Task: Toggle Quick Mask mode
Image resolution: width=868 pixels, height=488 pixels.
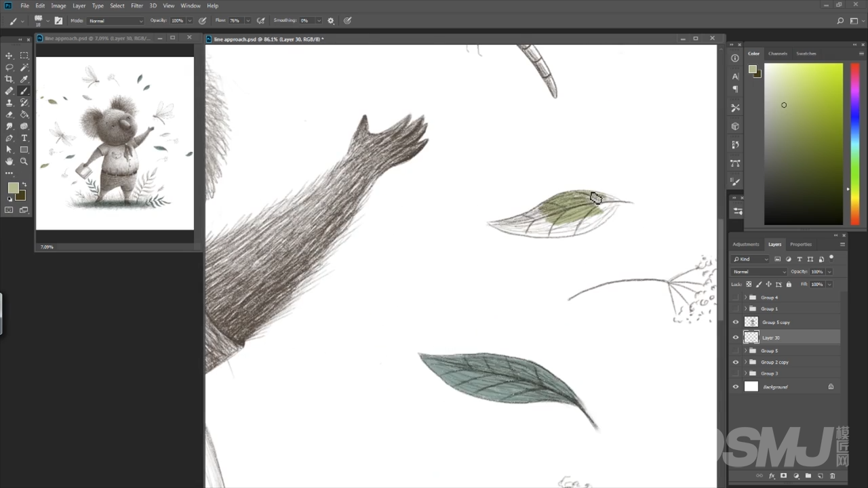Action: pyautogui.click(x=9, y=210)
